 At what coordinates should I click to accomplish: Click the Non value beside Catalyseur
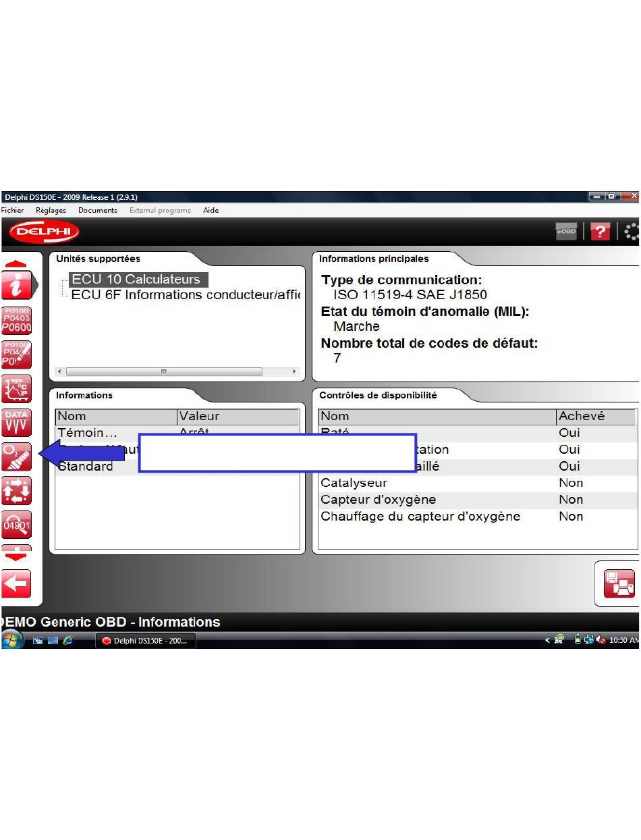pos(571,483)
